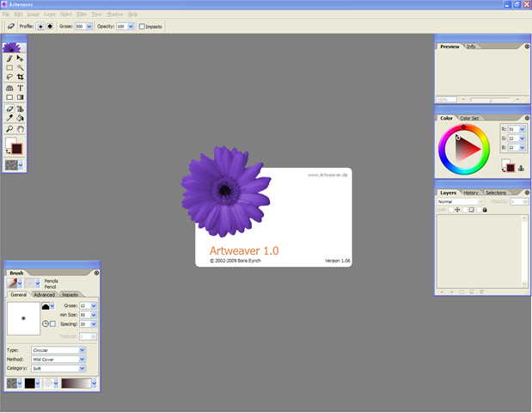Expand the Category dropdown (Soft)

tap(83, 368)
